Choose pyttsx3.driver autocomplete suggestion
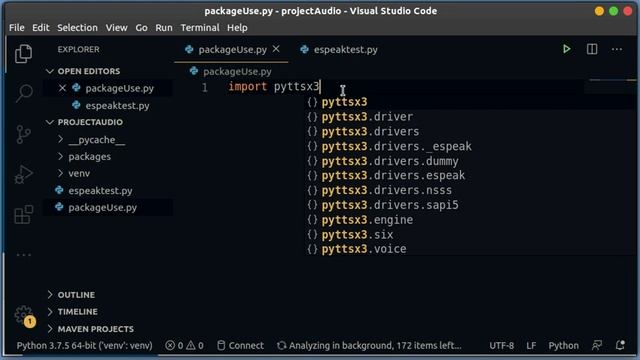 point(471,117)
